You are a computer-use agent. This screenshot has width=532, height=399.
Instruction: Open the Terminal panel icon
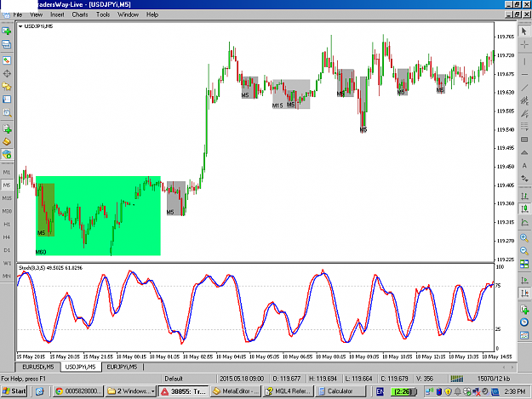pyautogui.click(x=7, y=100)
